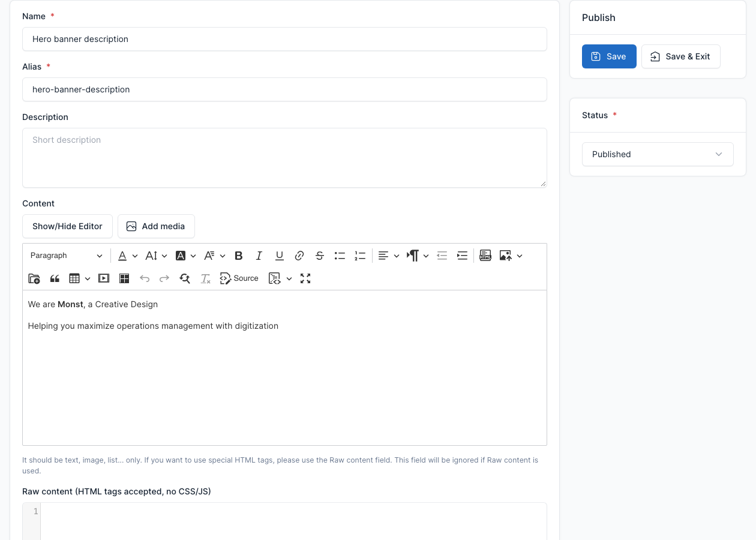Click into the Short description textarea
The image size is (756, 540).
coord(284,158)
